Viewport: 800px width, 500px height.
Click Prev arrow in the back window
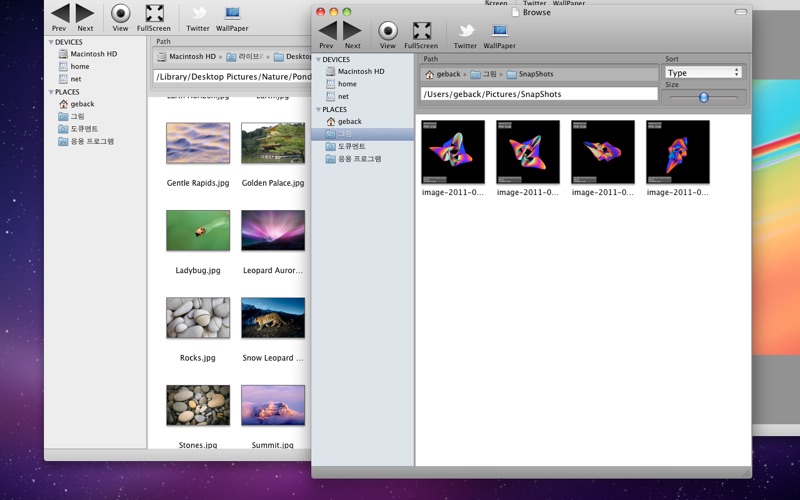(60, 13)
